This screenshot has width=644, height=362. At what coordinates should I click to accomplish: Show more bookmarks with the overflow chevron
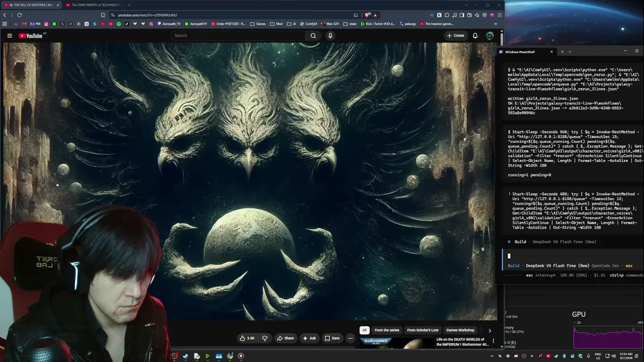[496, 24]
